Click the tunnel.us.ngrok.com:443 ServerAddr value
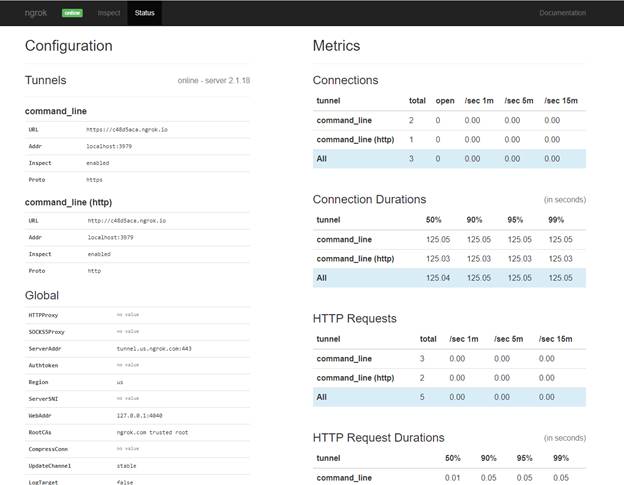The width and height of the screenshot is (624, 485). click(154, 349)
